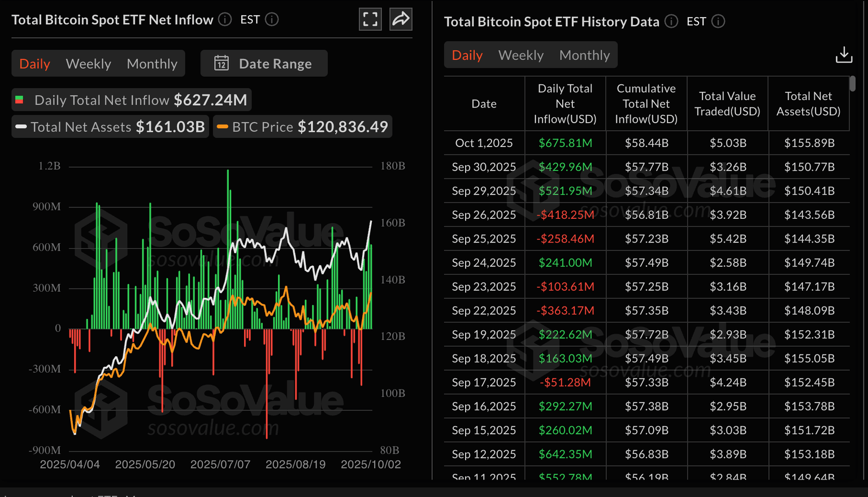868x497 pixels.
Task: Toggle the Total Net Assets line
Action: (111, 127)
